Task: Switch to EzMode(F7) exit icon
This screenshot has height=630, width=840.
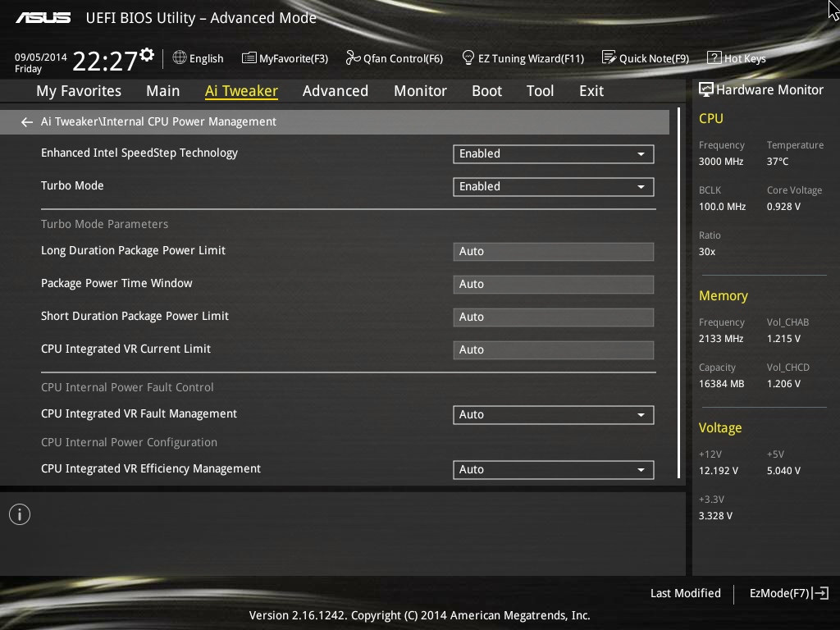Action: point(820,593)
